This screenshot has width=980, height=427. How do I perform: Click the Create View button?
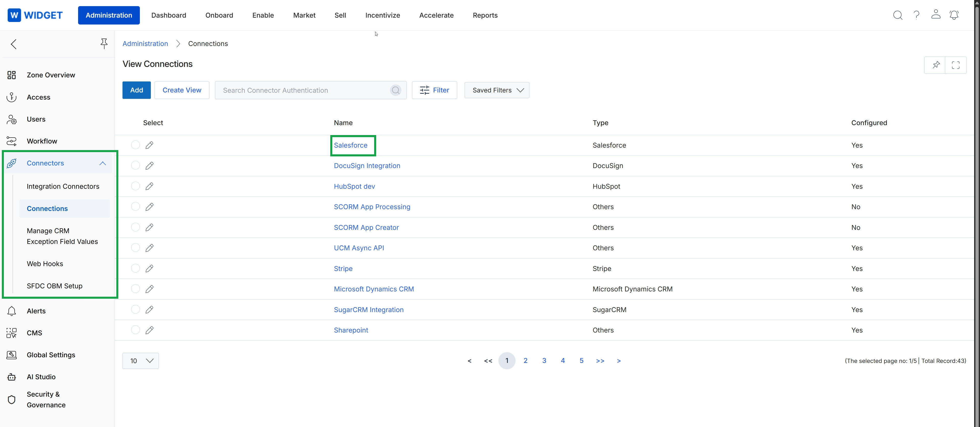[x=182, y=90]
